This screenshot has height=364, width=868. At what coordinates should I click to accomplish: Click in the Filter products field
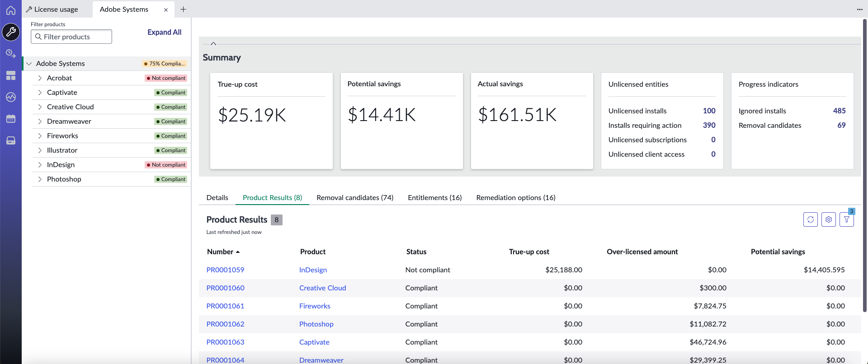pos(71,37)
